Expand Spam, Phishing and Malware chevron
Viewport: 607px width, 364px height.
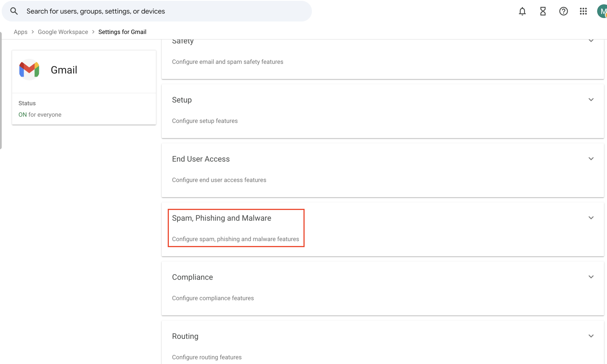click(x=591, y=218)
